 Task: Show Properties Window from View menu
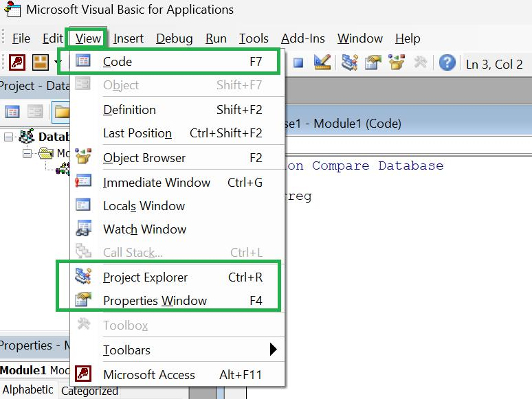[177, 301]
